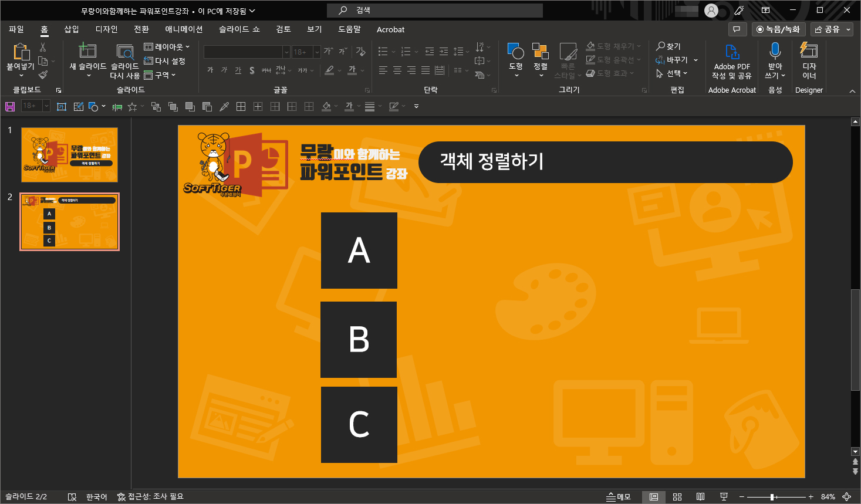The image size is (861, 504).
Task: Open the 디자인 design tab
Action: (x=107, y=29)
